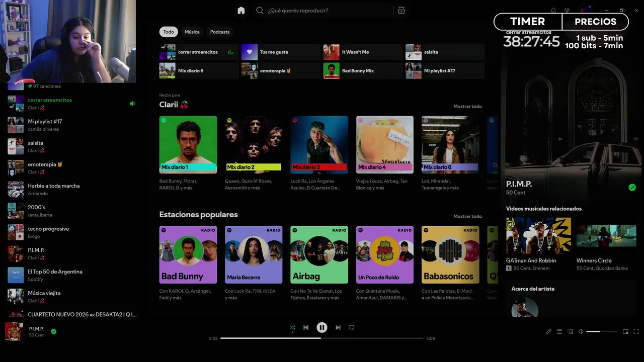The width and height of the screenshot is (644, 362).
Task: Open salsita shortcut tile
Action: 445,52
